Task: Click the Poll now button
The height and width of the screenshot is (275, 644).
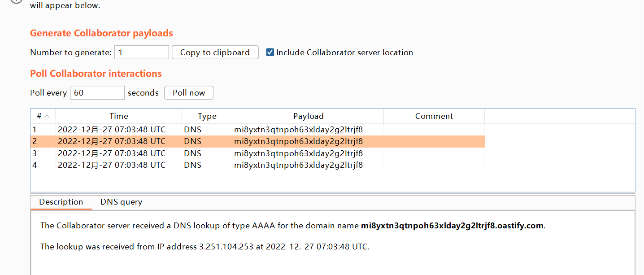Action: coord(189,93)
